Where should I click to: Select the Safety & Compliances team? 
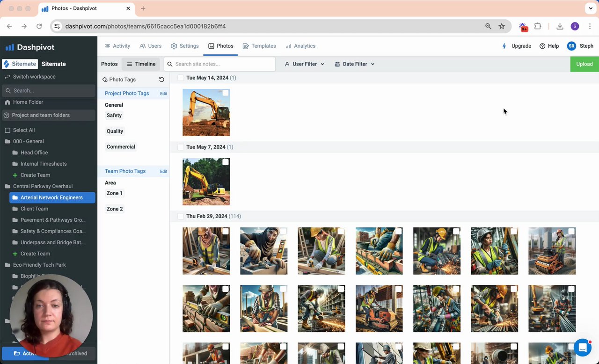click(53, 231)
